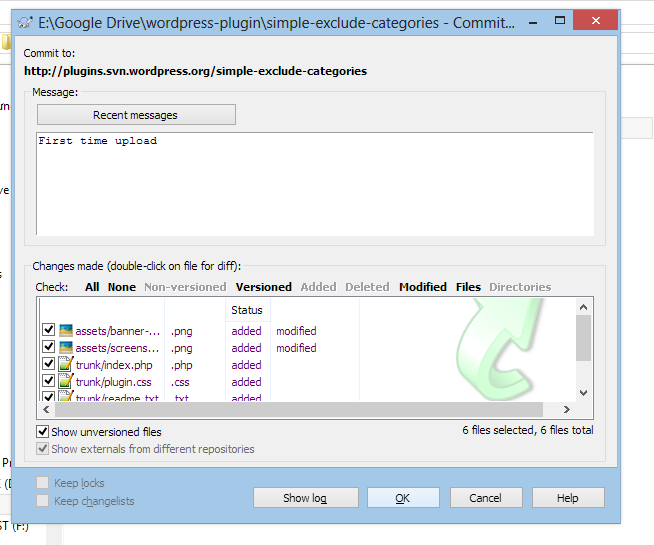Image resolution: width=654 pixels, height=545 pixels.
Task: Select the assets/banner-... file name
Action: tap(118, 331)
